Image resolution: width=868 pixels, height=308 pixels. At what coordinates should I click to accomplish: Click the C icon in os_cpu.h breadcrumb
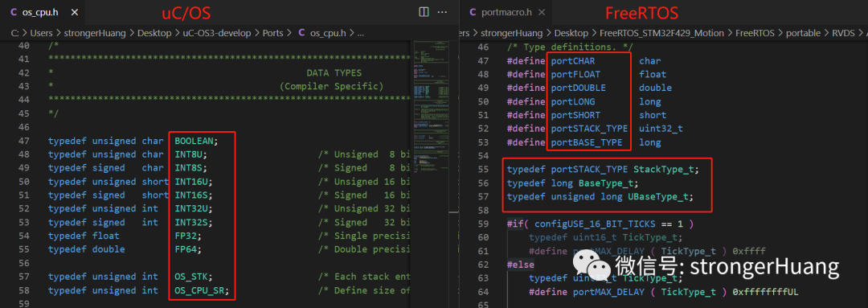tap(301, 33)
